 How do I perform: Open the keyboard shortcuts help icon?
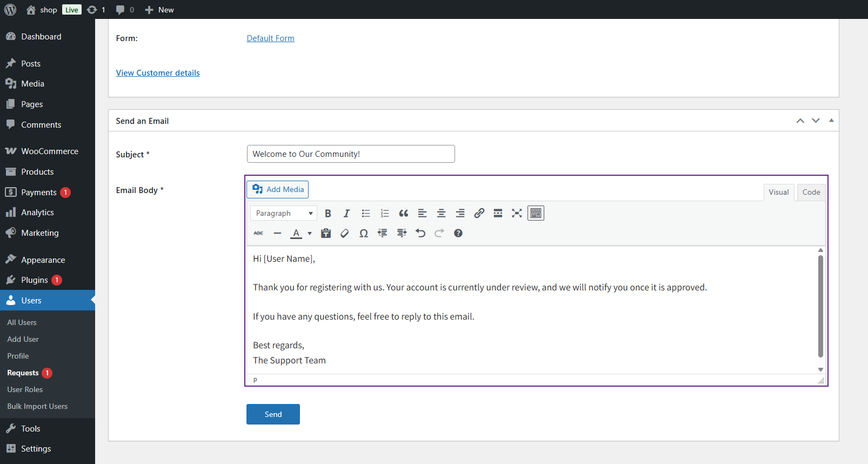[x=458, y=234]
